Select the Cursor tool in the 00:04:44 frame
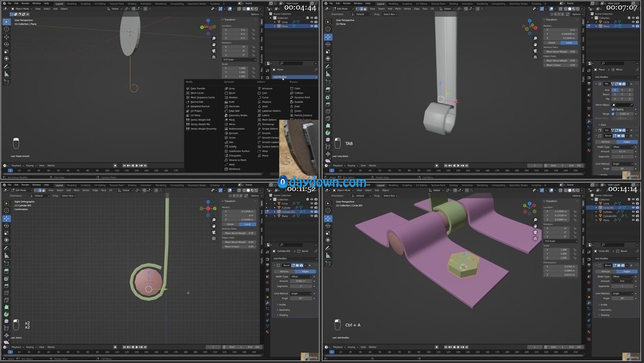Screen dimensions: 644x363 point(7,29)
